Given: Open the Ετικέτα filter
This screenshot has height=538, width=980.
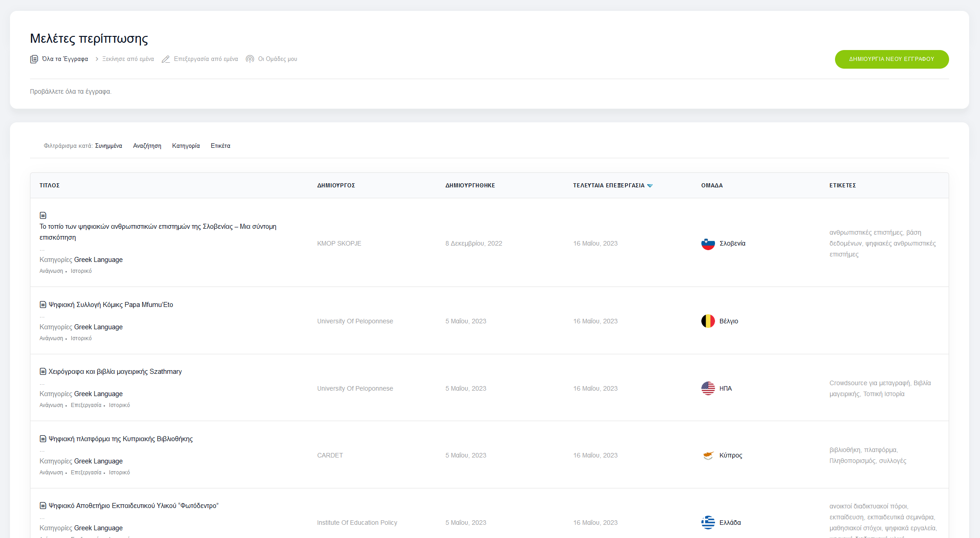Looking at the screenshot, I should 220,146.
